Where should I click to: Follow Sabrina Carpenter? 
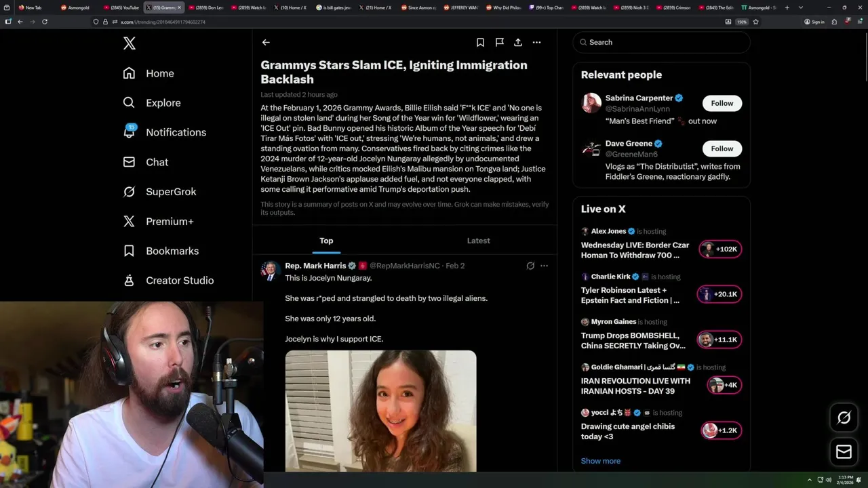click(722, 103)
